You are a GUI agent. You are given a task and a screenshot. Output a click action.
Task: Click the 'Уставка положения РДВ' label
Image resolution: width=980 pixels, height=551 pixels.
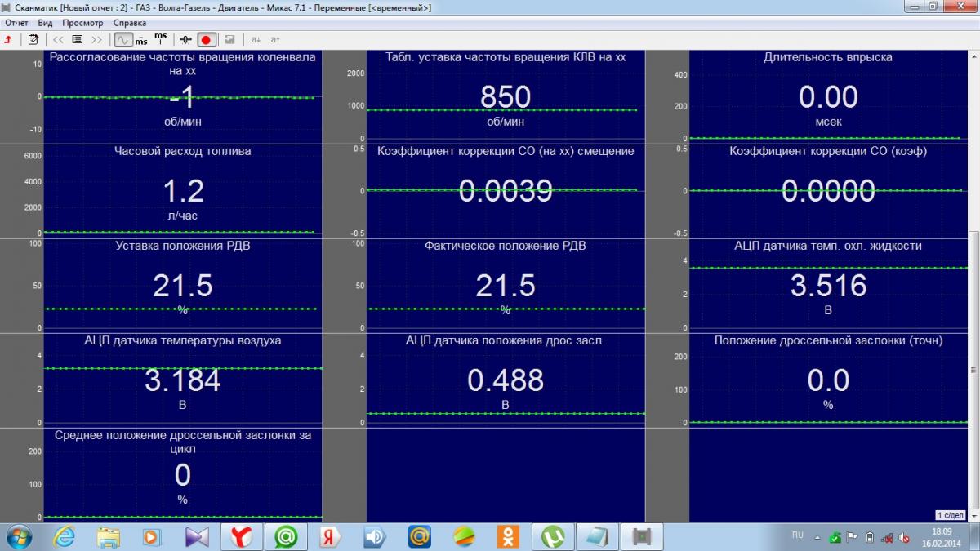[x=183, y=246]
